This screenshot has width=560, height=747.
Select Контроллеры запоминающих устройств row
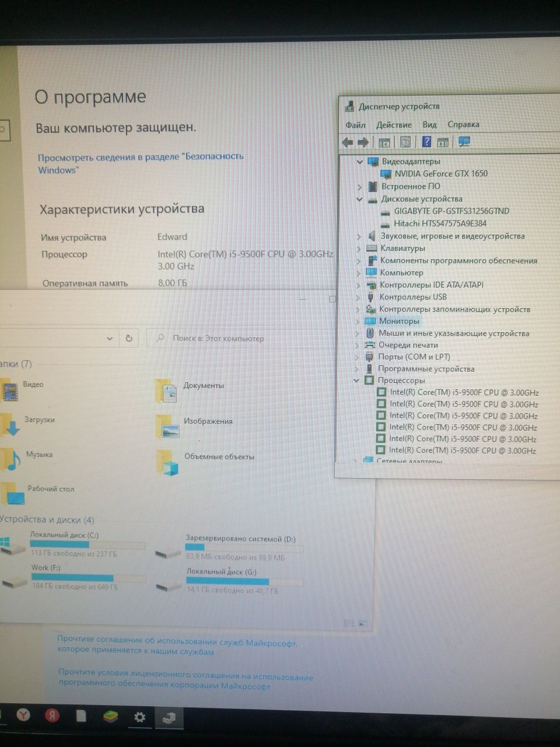[x=454, y=309]
